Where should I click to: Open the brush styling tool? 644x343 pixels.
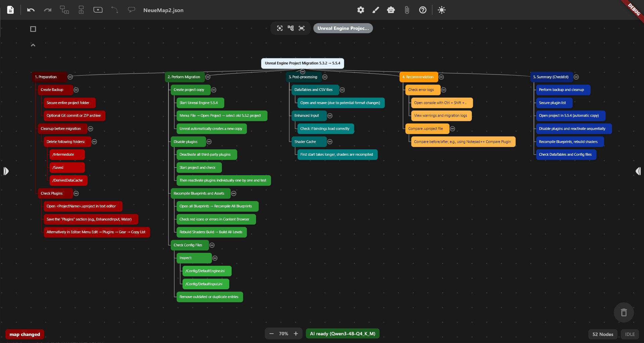point(376,10)
